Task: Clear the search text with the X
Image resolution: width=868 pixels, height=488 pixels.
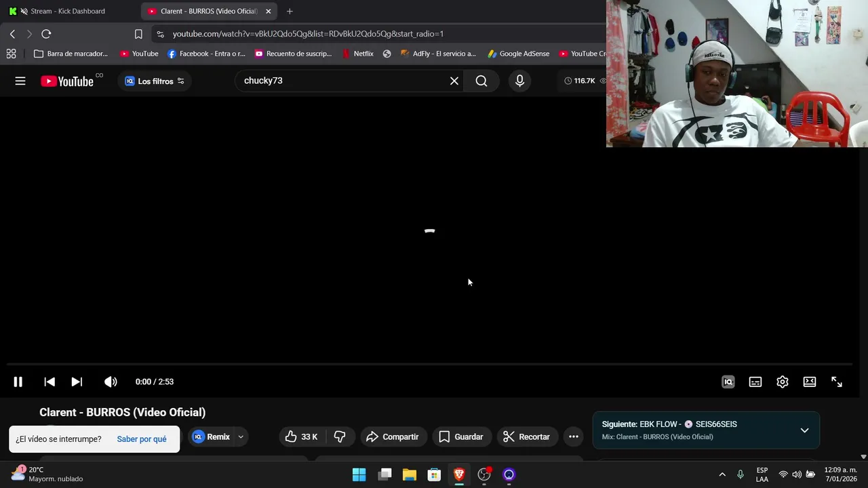Action: [x=454, y=81]
